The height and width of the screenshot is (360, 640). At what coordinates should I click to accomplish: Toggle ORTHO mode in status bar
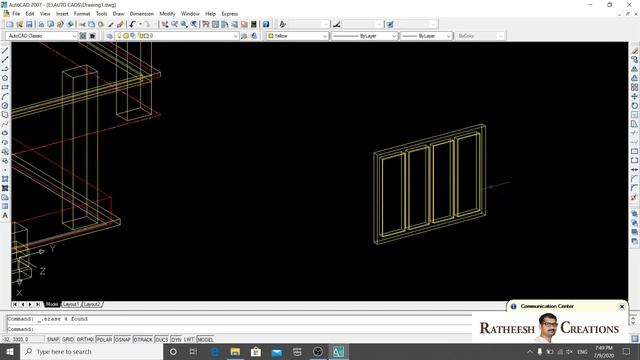coord(85,339)
